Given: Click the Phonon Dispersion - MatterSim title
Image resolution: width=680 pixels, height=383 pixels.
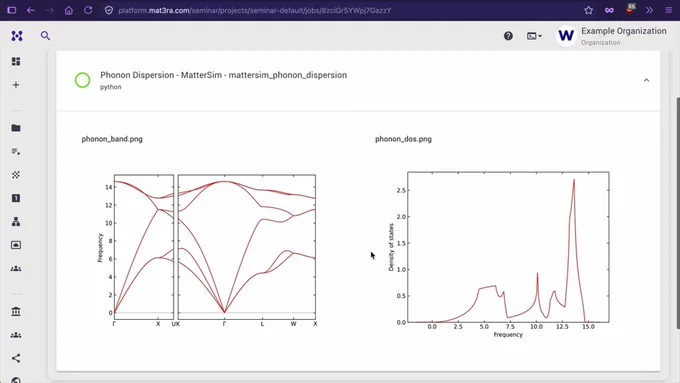Looking at the screenshot, I should pos(223,75).
